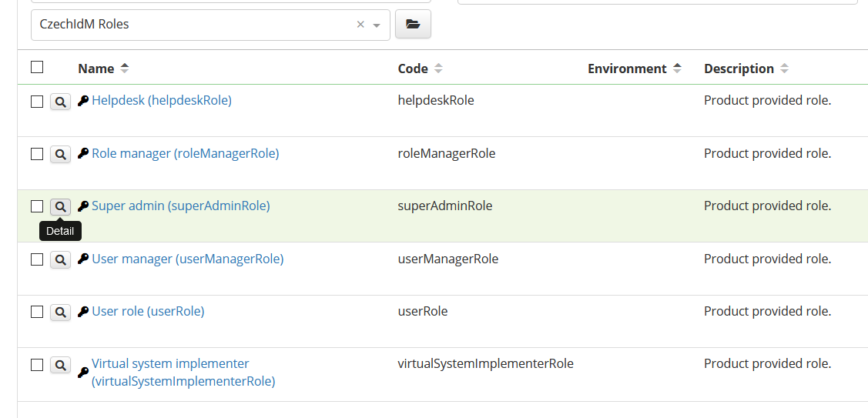Open detail magnifier for Role manager
Image resolution: width=868 pixels, height=418 pixels.
[60, 155]
